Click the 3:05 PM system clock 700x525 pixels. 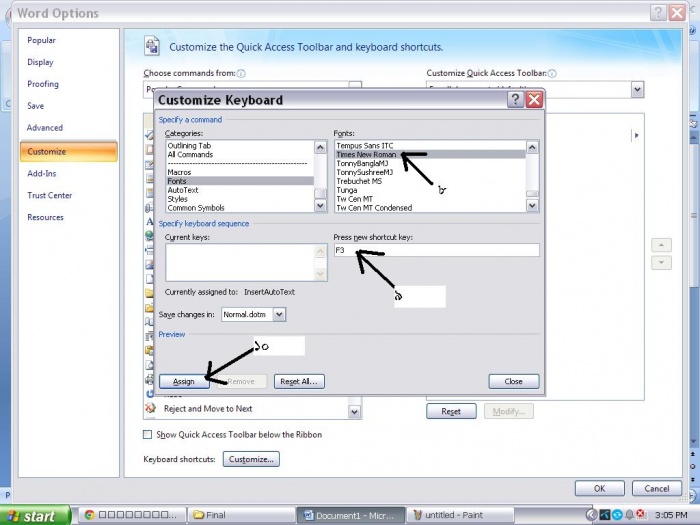coord(671,515)
